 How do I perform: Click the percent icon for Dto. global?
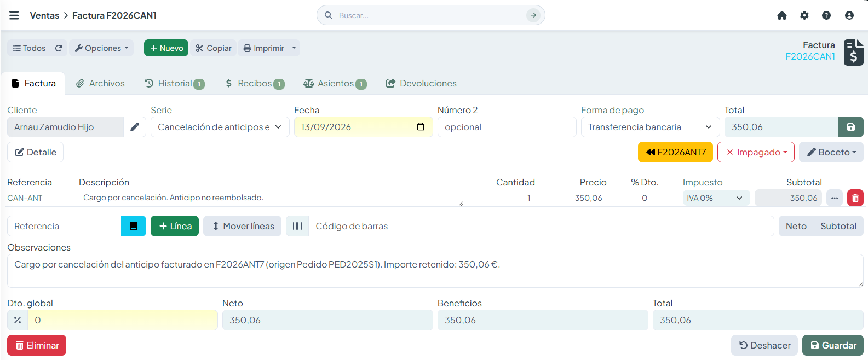pyautogui.click(x=18, y=320)
